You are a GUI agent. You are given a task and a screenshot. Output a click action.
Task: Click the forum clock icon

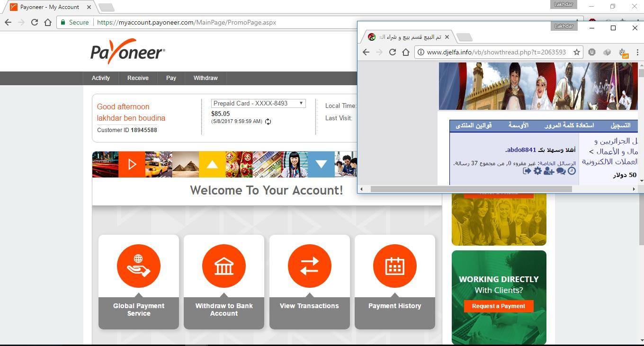coord(572,171)
